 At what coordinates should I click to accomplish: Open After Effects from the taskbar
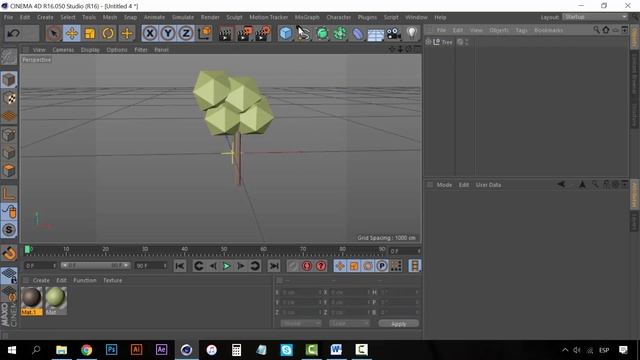(x=161, y=350)
